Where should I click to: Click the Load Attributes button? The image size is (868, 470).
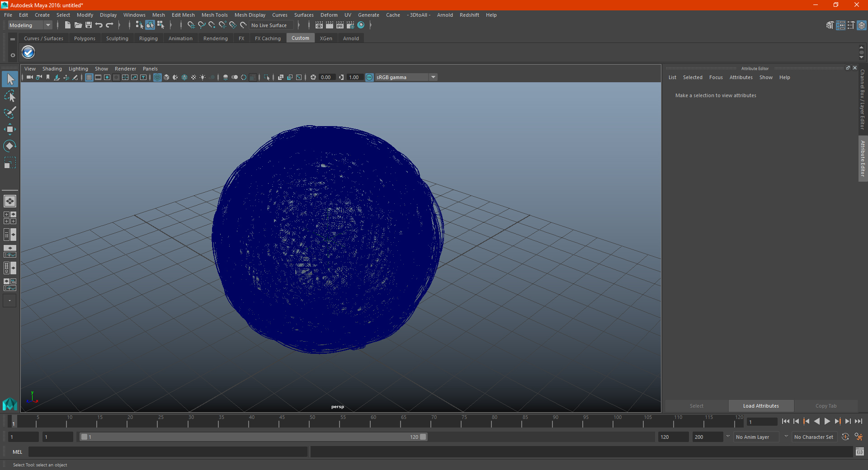[x=761, y=406]
